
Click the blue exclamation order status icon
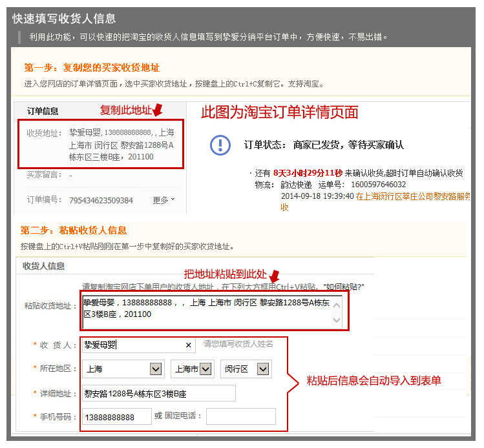tap(220, 145)
